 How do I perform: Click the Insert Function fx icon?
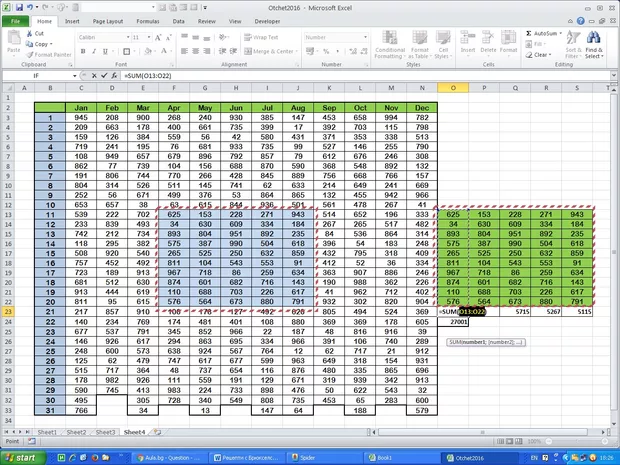(114, 76)
